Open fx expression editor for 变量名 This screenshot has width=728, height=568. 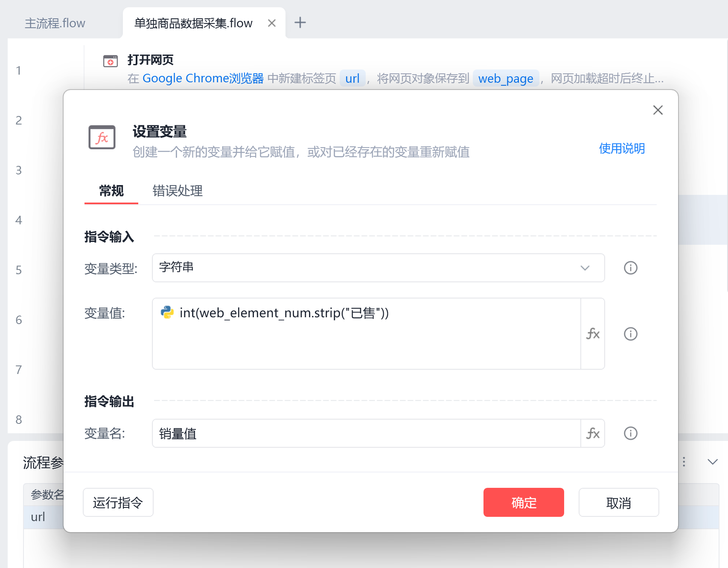593,433
